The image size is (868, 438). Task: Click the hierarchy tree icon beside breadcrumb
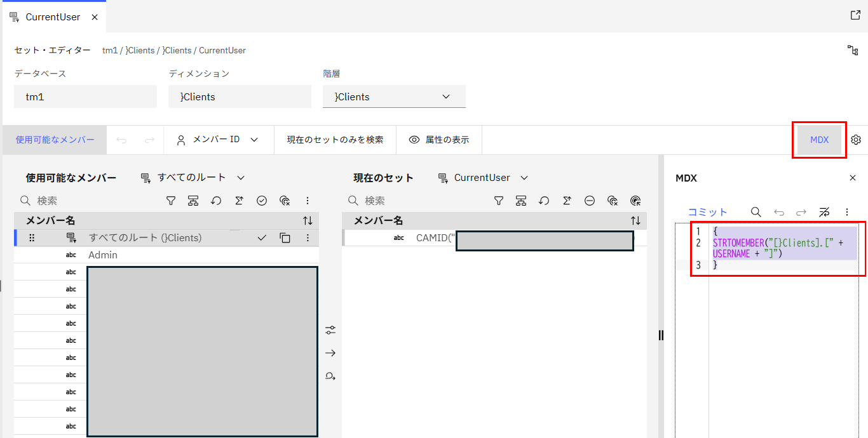coord(853,50)
